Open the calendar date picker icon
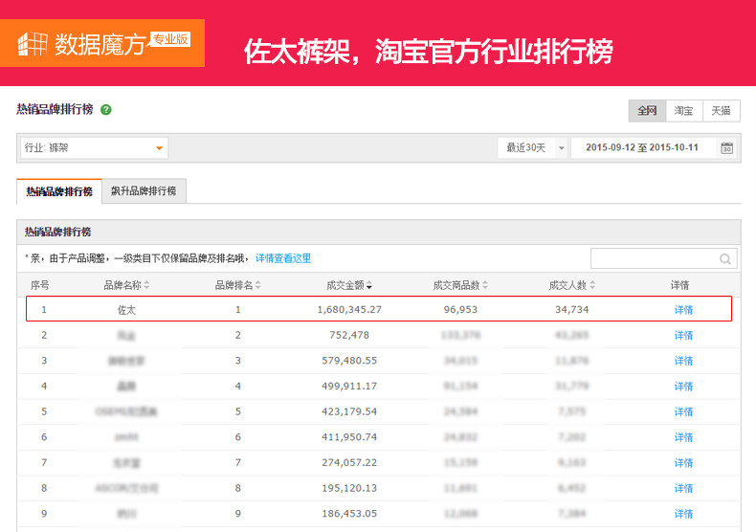The image size is (756, 532). click(727, 148)
